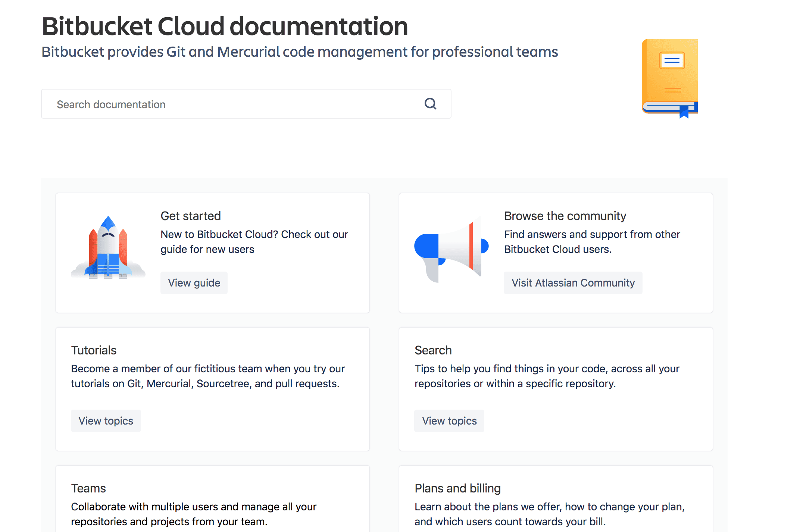Open the Get started heading
The image size is (800, 532).
191,216
